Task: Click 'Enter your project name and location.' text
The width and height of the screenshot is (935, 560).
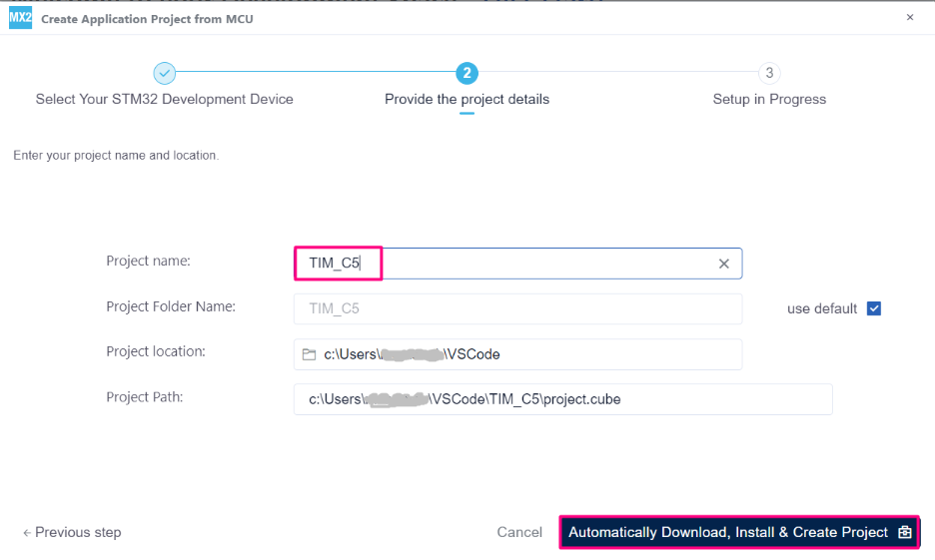Action: point(116,156)
